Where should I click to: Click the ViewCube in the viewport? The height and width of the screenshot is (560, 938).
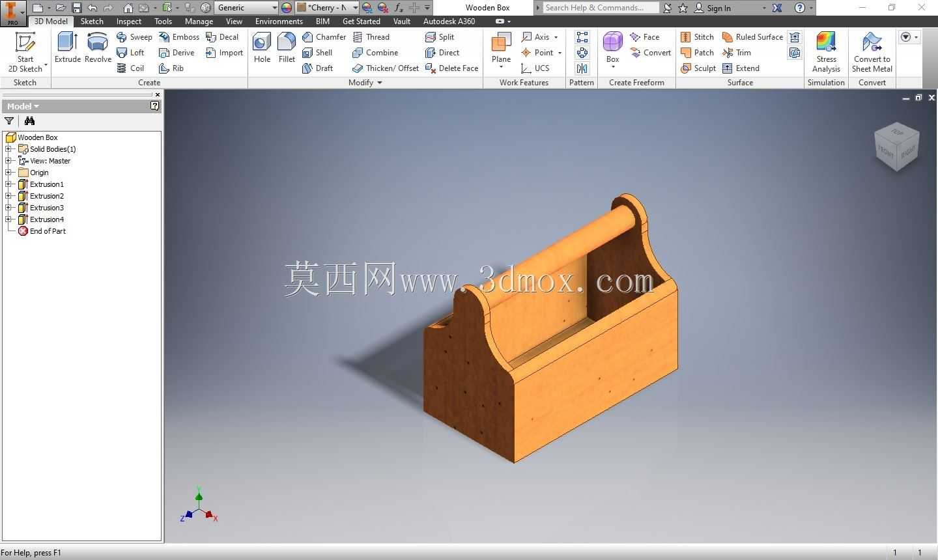[897, 146]
